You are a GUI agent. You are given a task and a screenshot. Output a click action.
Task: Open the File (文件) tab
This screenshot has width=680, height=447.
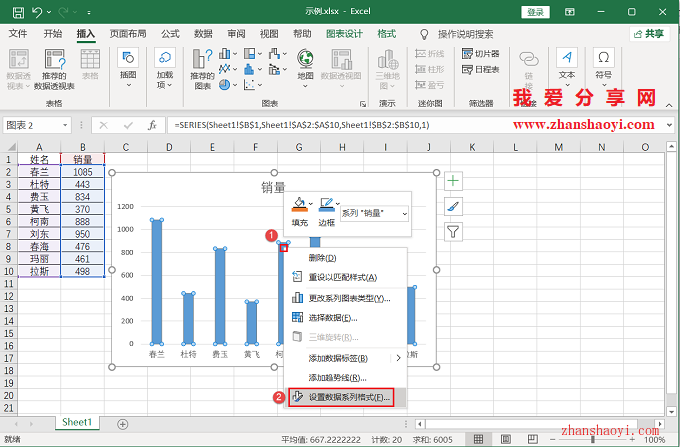pos(18,34)
